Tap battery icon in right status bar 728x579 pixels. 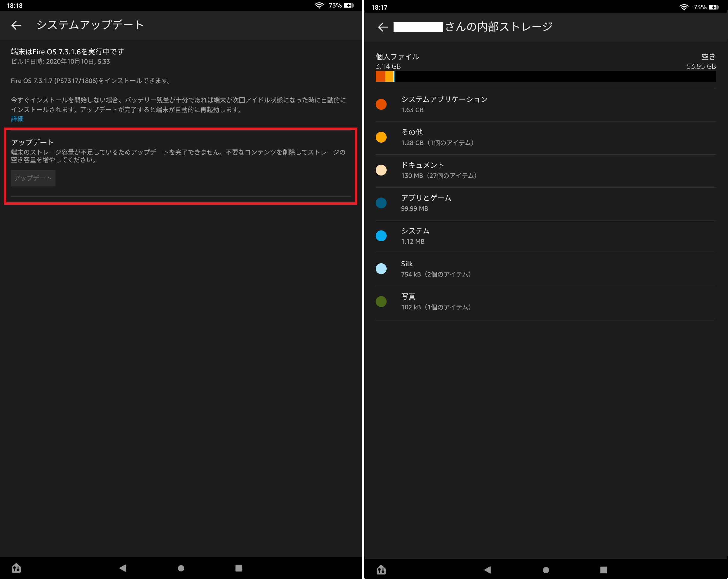(714, 7)
